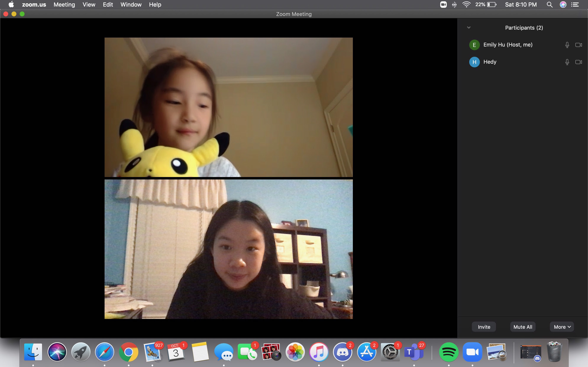This screenshot has height=367, width=588.
Task: Open Preview icon in the Dock
Action: coord(496,352)
